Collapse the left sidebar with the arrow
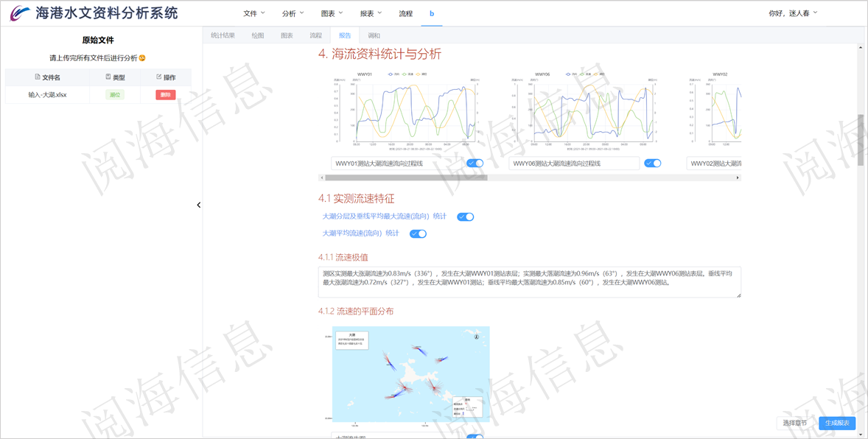 (x=197, y=205)
